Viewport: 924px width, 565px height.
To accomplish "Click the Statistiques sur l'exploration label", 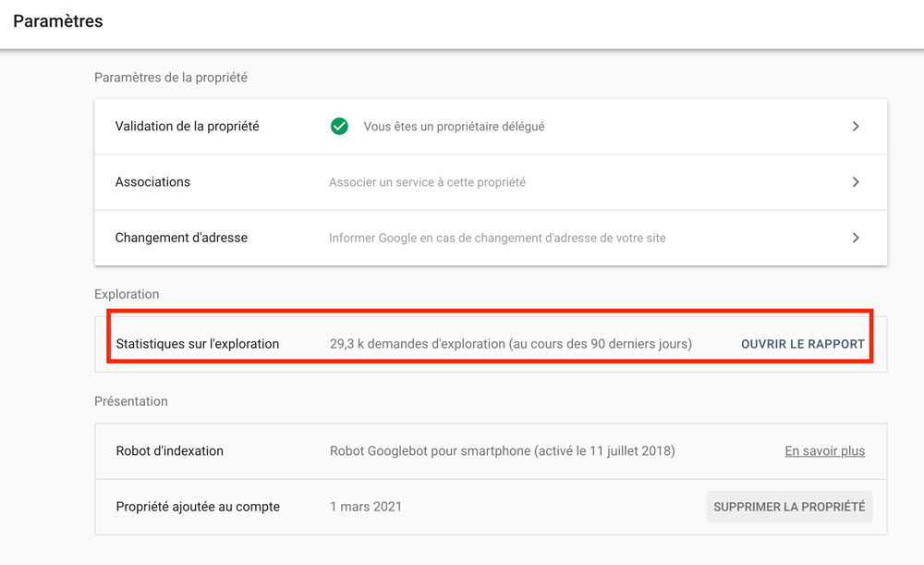I will click(x=198, y=344).
